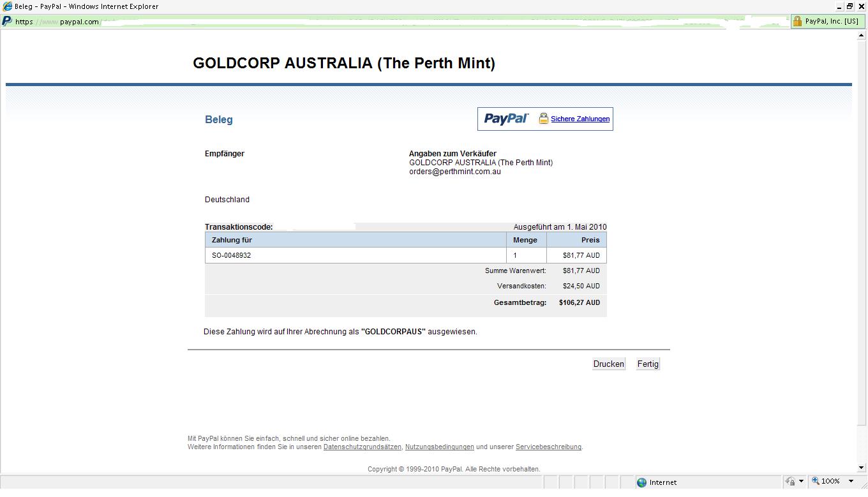Click the 100% zoom level text

(x=830, y=481)
